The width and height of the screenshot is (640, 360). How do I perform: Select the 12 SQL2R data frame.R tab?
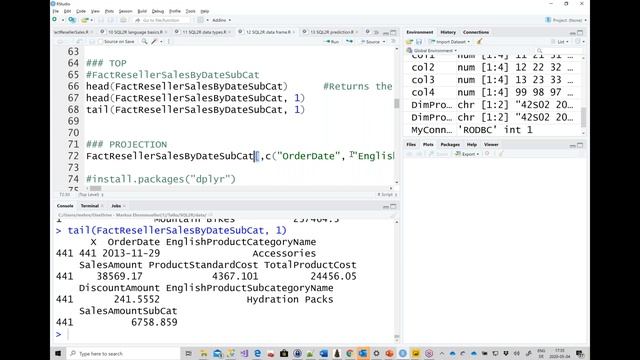[268, 32]
